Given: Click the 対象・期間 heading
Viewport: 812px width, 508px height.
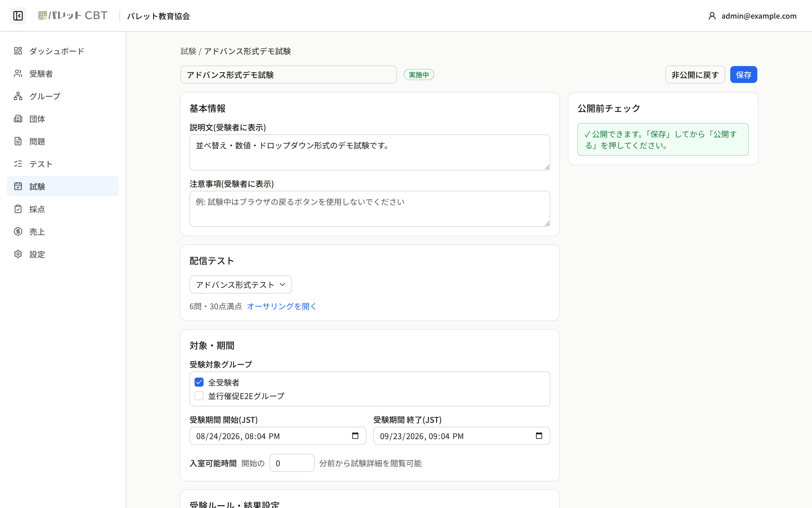Looking at the screenshot, I should (212, 345).
